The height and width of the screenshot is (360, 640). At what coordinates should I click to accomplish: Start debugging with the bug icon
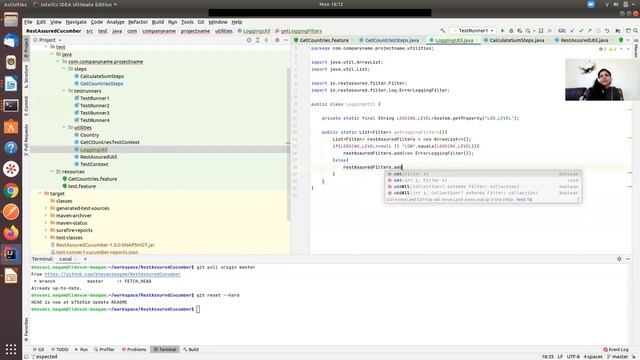511,31
